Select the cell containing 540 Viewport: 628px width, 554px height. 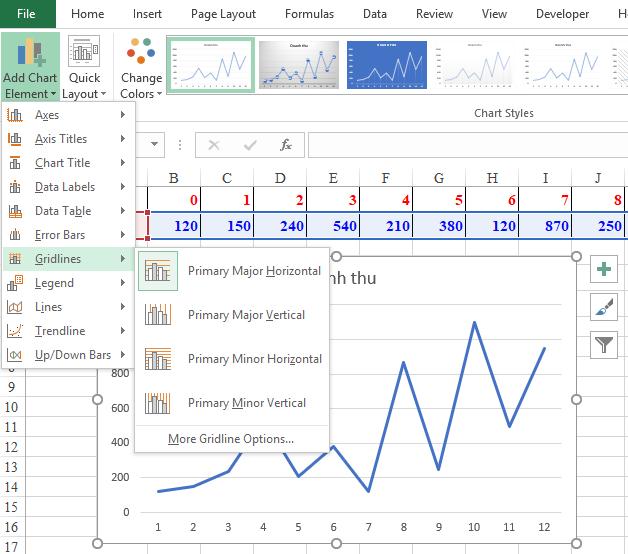(333, 226)
